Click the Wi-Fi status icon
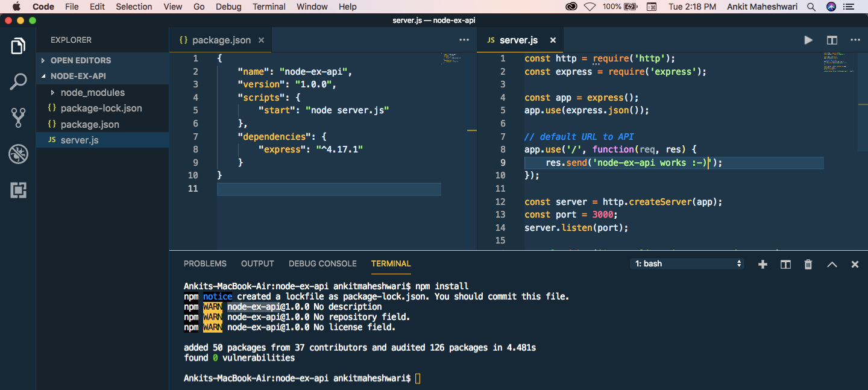This screenshot has width=868, height=390. [590, 7]
